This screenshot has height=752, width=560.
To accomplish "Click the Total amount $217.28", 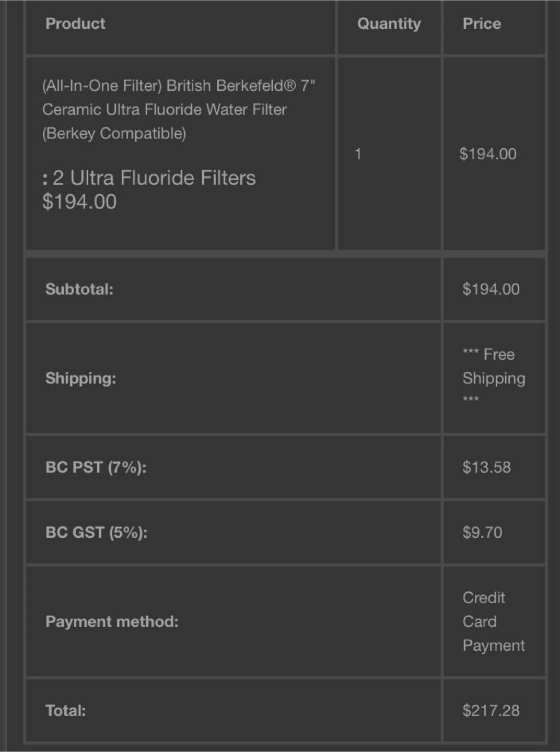I will (491, 711).
